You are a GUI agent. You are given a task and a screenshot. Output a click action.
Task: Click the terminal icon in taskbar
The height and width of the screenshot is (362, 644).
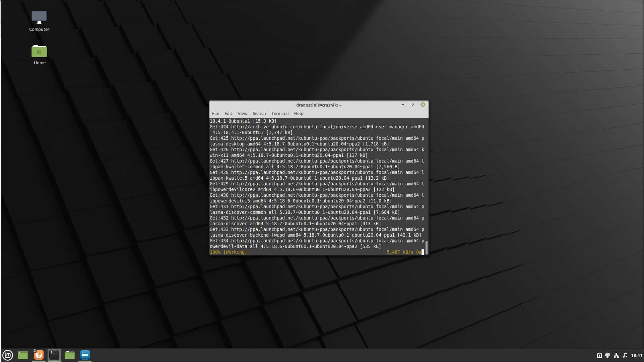54,355
